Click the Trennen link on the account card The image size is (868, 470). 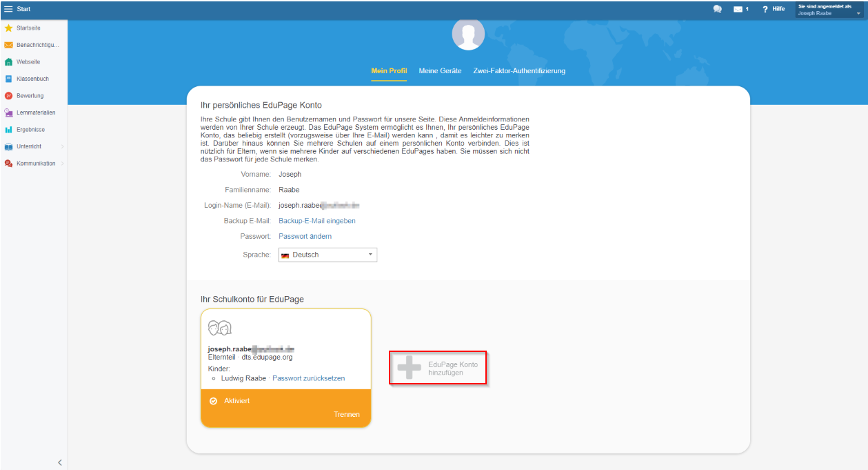pyautogui.click(x=347, y=414)
